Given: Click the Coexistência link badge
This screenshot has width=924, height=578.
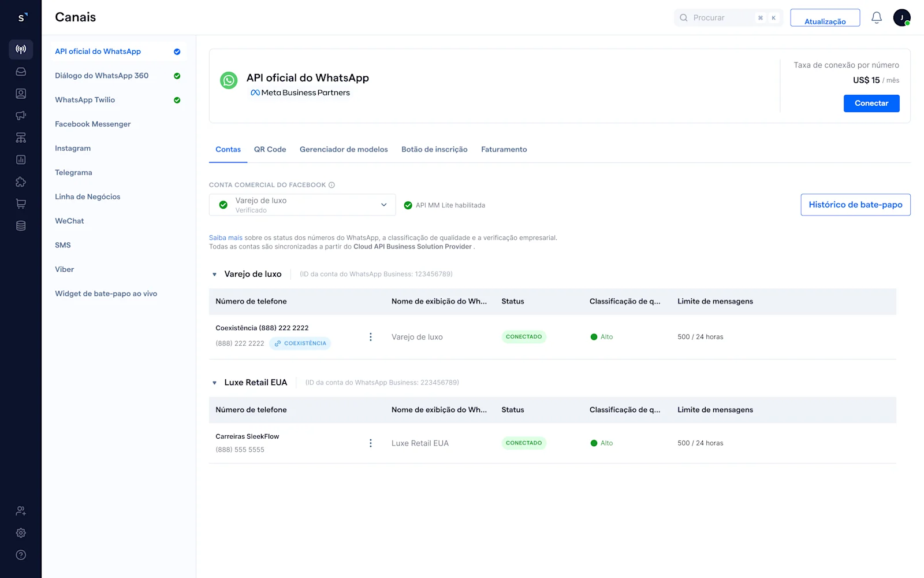Looking at the screenshot, I should pos(300,343).
